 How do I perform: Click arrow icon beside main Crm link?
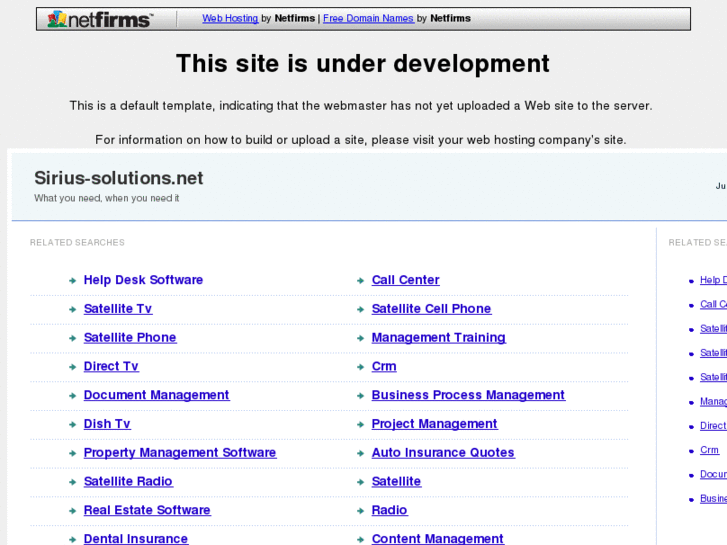click(360, 367)
